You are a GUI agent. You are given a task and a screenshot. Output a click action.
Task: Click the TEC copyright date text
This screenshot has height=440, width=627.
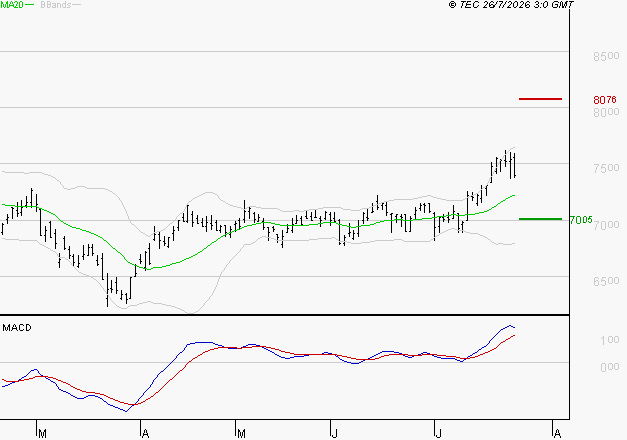511,5
